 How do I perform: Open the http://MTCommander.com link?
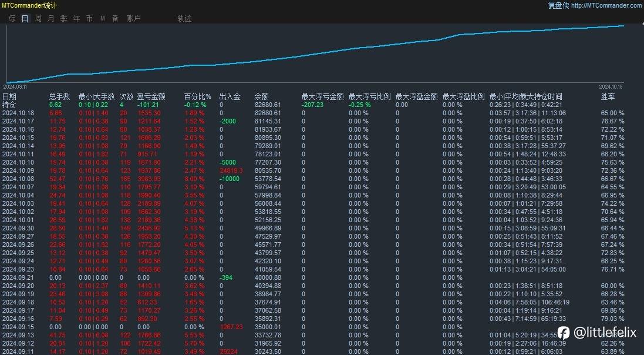tap(606, 5)
